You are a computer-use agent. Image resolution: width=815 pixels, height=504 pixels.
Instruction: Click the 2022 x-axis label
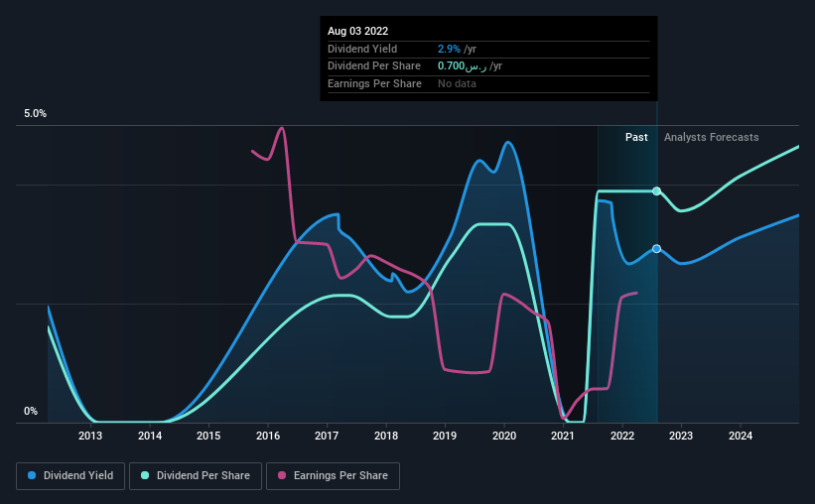tap(622, 436)
